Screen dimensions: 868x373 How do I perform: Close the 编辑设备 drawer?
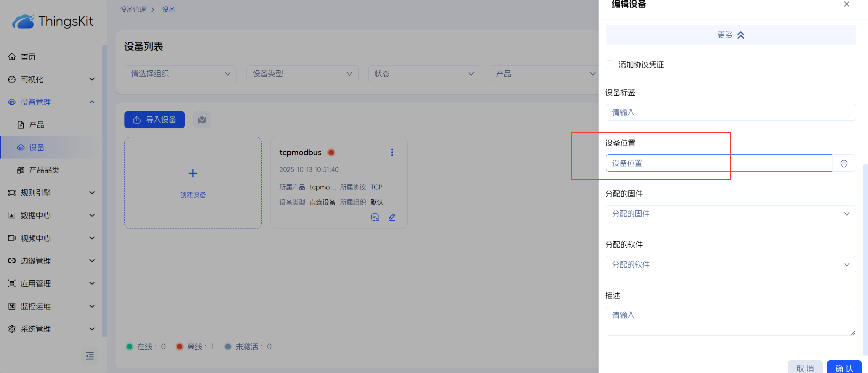pyautogui.click(x=846, y=4)
